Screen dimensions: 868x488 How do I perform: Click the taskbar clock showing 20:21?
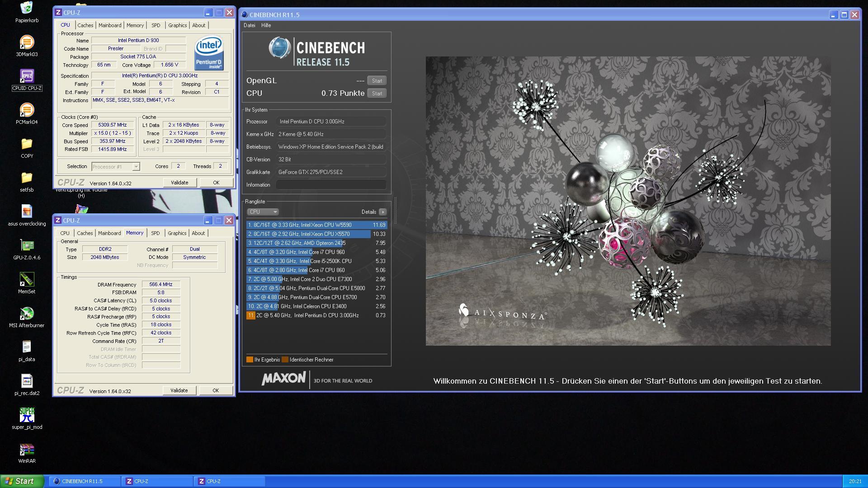(855, 482)
